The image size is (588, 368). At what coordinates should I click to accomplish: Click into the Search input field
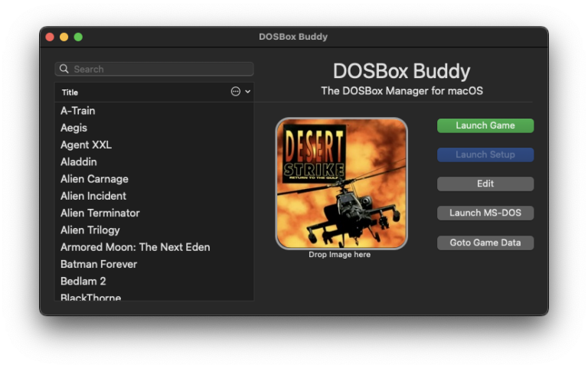click(155, 69)
